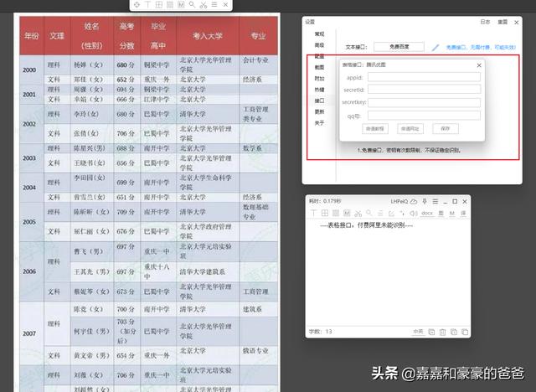Click the cloud icon beside LHPeiQ
Screen dimensions: 536x392
point(413,201)
